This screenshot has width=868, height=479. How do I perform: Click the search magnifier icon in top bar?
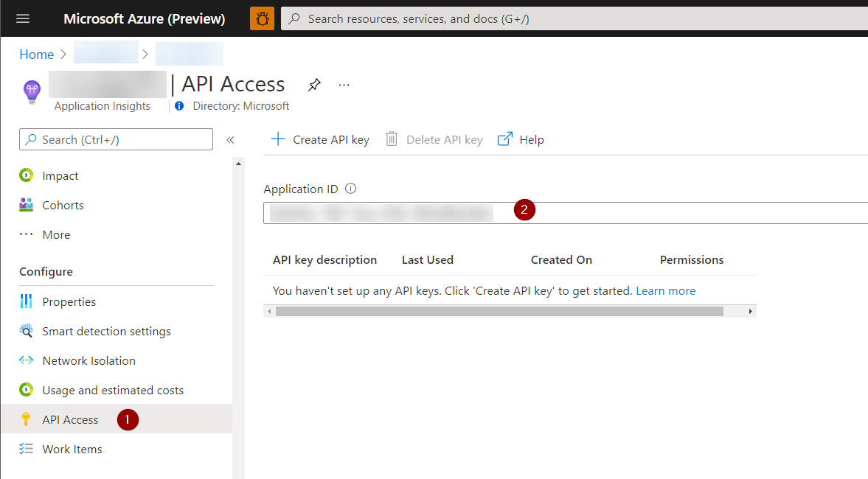(294, 19)
